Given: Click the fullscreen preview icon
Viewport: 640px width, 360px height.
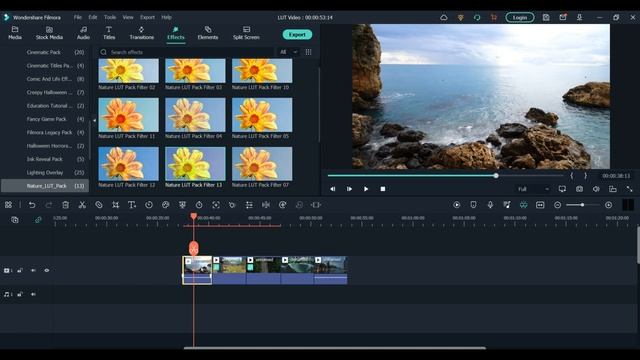Looking at the screenshot, I should tap(629, 189).
